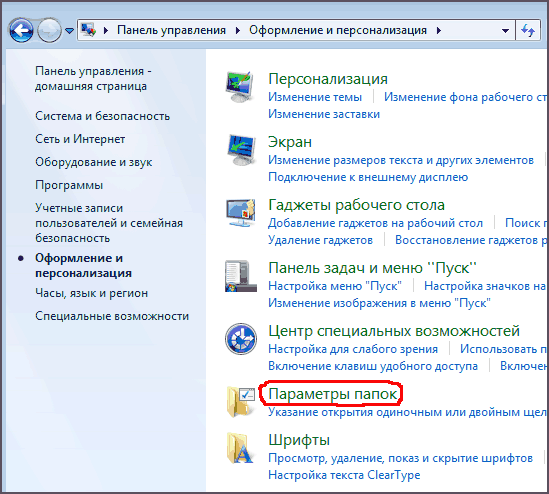Open the 'Экран' heading

[x=290, y=142]
